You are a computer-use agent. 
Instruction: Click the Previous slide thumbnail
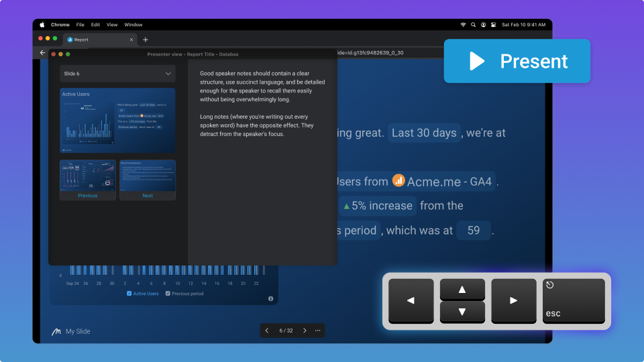pos(88,176)
